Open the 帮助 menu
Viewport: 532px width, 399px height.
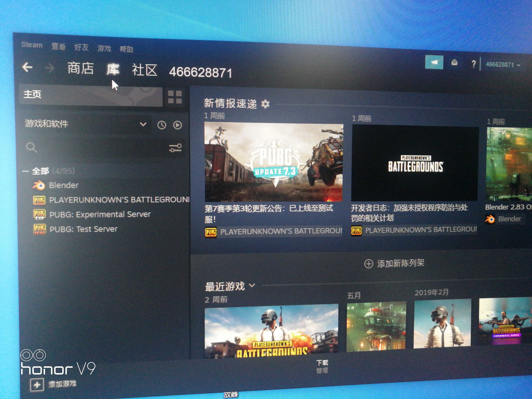pos(127,49)
